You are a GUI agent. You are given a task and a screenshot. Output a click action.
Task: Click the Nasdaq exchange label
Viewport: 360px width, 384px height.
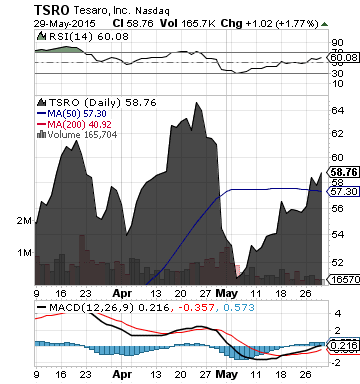(x=152, y=11)
